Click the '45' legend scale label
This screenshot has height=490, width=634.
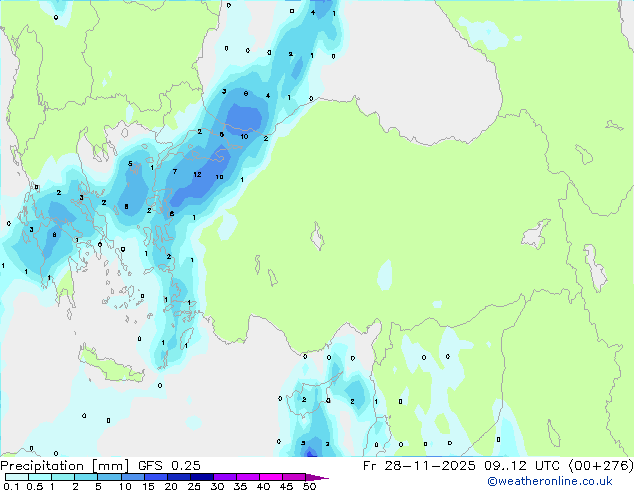coord(286,486)
